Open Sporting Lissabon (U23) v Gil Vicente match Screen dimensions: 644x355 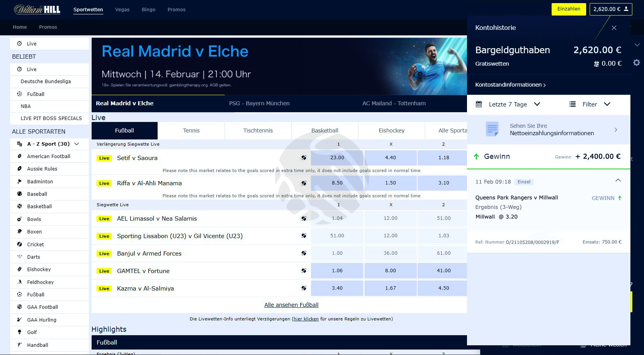tap(180, 236)
